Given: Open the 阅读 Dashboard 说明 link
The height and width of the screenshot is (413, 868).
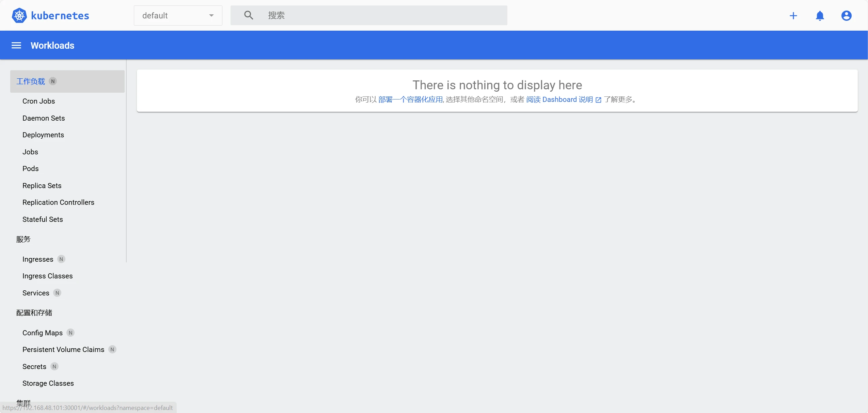Looking at the screenshot, I should (559, 100).
